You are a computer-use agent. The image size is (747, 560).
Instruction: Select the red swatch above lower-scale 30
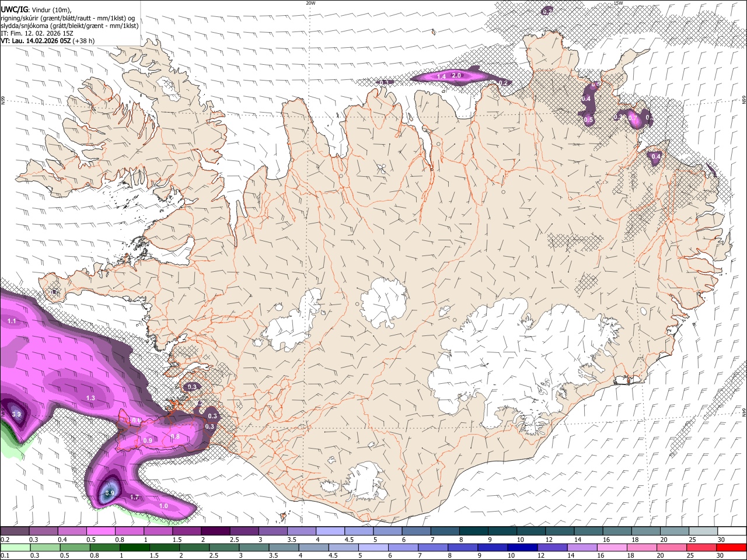732,547
